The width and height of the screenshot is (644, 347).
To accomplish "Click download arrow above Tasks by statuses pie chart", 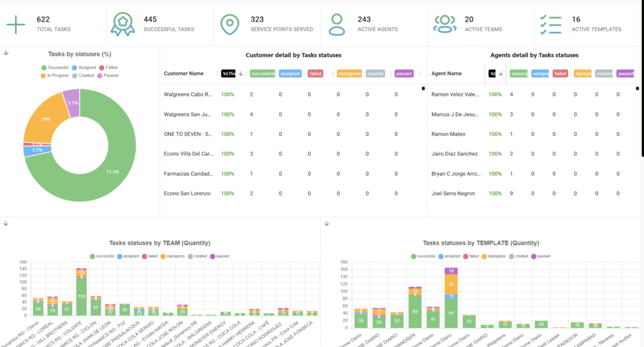I will 6,54.
